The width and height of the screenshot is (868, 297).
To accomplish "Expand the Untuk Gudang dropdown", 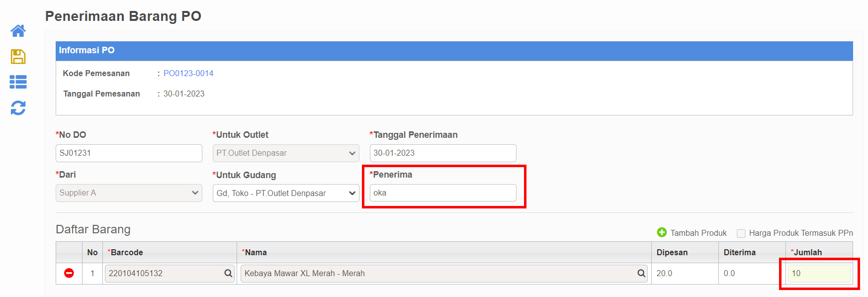I will [x=286, y=193].
